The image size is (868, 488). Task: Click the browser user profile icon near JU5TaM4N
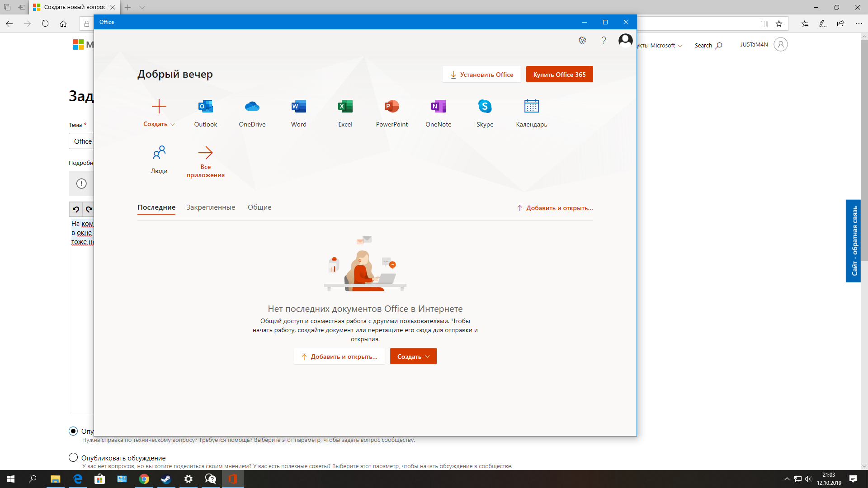(x=781, y=44)
